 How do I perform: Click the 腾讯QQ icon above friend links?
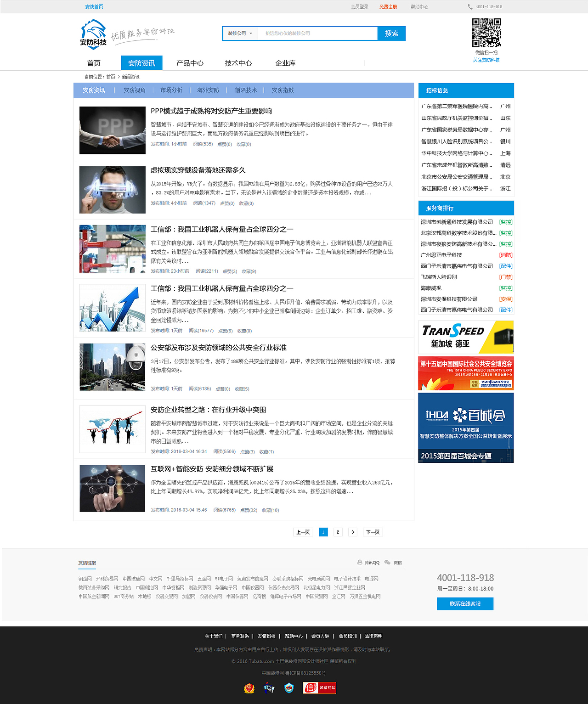tap(359, 562)
